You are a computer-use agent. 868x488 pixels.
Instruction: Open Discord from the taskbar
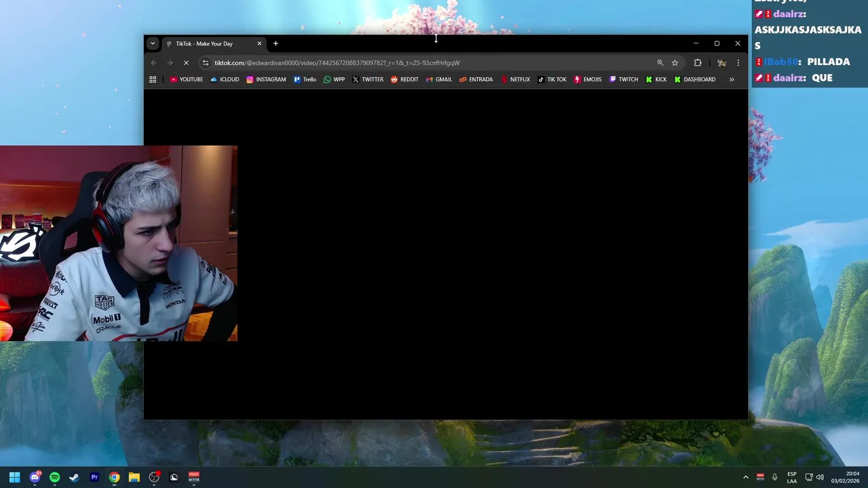pos(35,477)
